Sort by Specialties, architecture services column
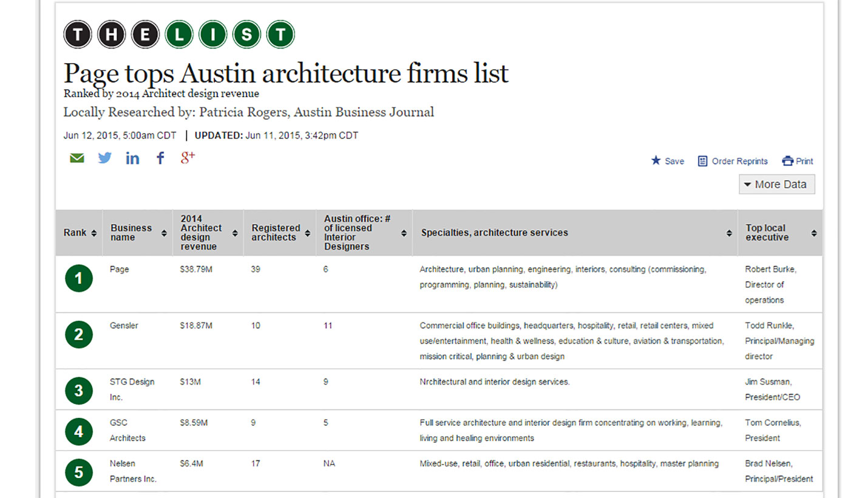Screen dimensions: 868x498 click(x=729, y=233)
